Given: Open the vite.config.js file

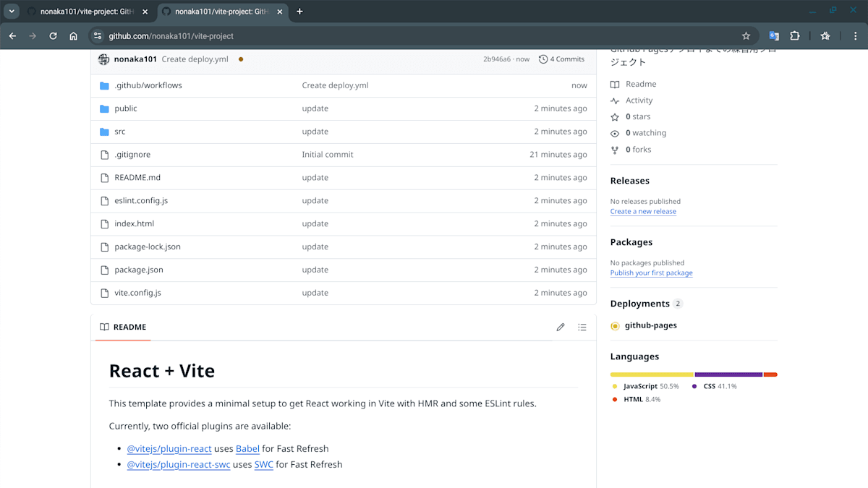Looking at the screenshot, I should coord(137,294).
